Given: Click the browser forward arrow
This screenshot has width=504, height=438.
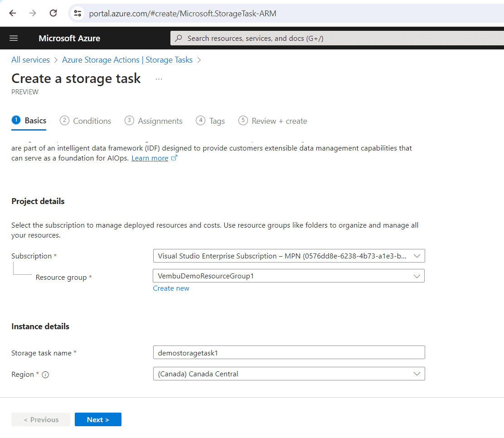Looking at the screenshot, I should pos(33,13).
